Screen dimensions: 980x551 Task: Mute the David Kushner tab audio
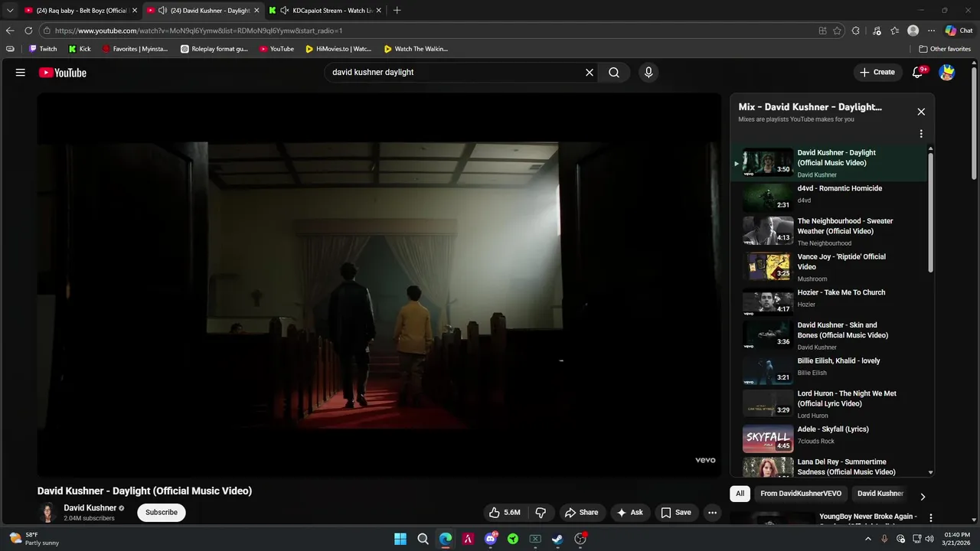click(x=162, y=11)
